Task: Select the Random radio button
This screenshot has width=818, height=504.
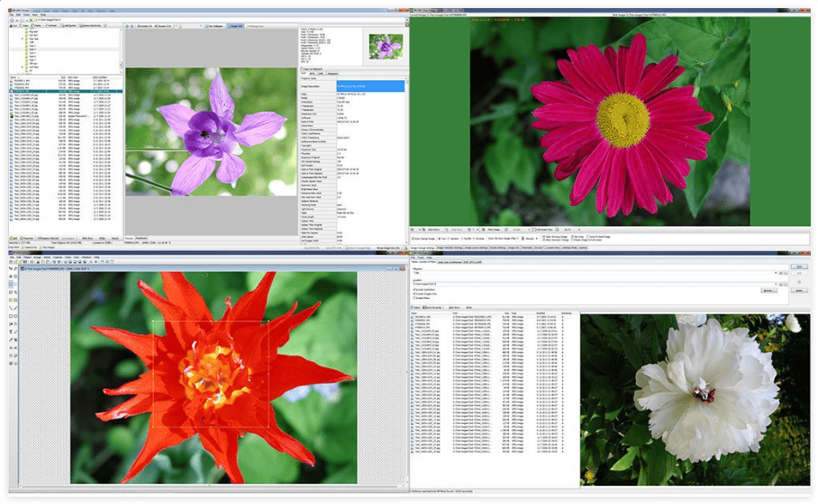Action: pos(449,238)
